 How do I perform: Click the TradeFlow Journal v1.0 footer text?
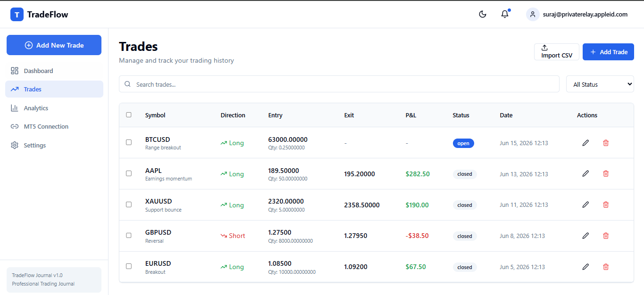[x=37, y=275]
